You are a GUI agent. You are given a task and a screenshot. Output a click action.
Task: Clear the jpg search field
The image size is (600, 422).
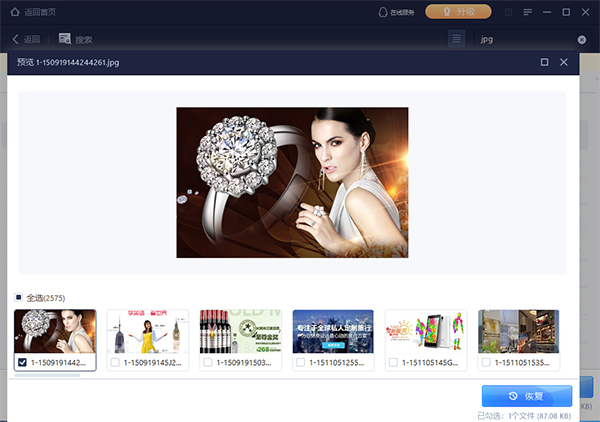point(582,40)
